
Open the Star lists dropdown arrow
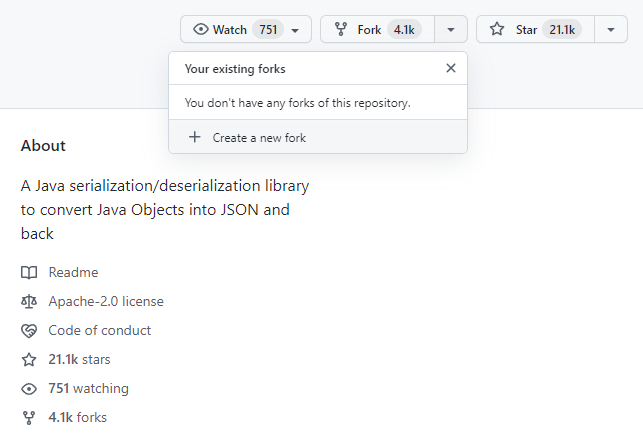611,29
